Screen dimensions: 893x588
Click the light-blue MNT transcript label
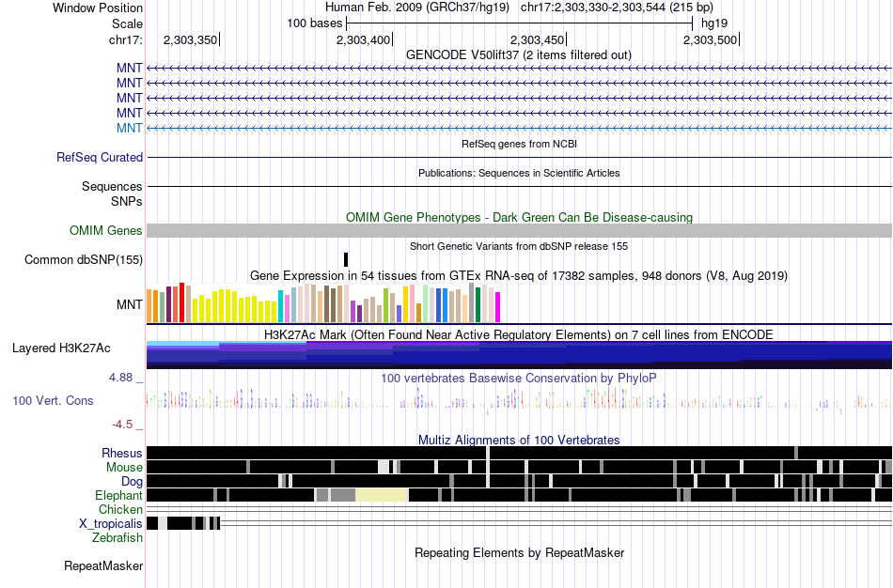coord(130,128)
